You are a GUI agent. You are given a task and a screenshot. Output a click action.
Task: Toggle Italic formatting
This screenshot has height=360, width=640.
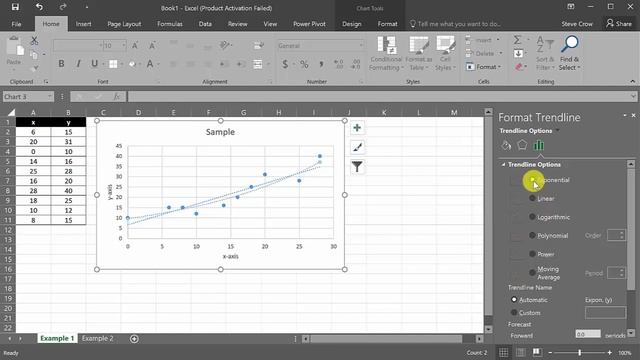(x=78, y=64)
